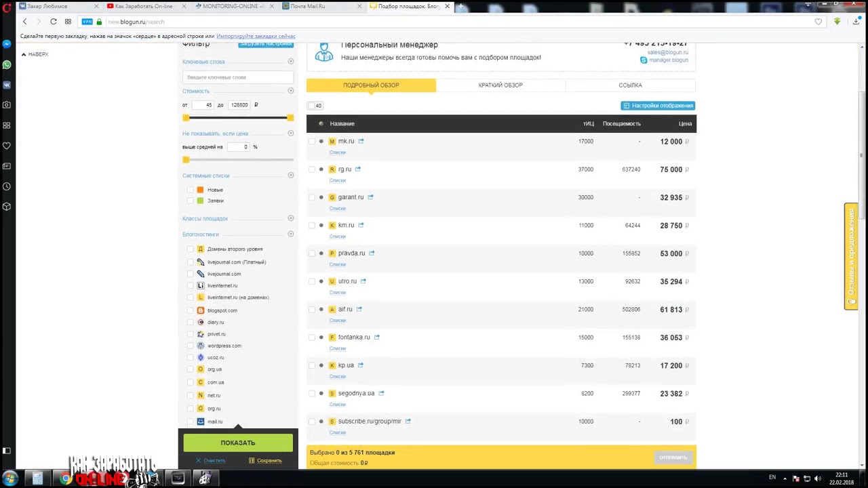The image size is (868, 488).
Task: Switch to the Краткий обзор tab
Action: [x=500, y=85]
